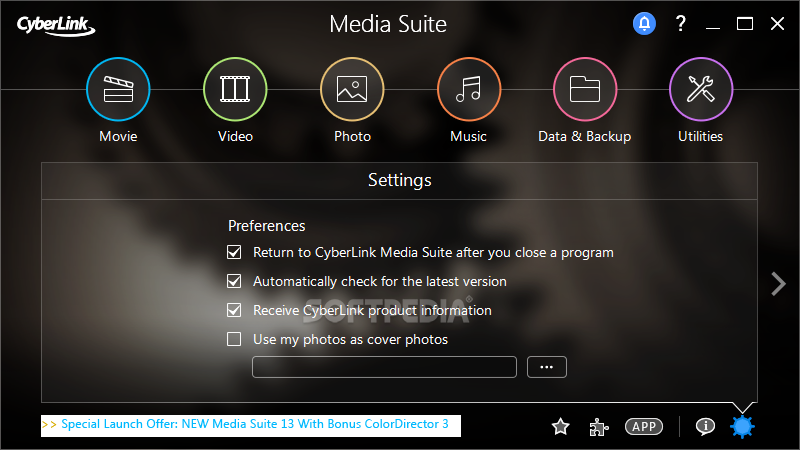Go to next settings page arrow
Screen dimensions: 800x450
pyautogui.click(x=778, y=284)
